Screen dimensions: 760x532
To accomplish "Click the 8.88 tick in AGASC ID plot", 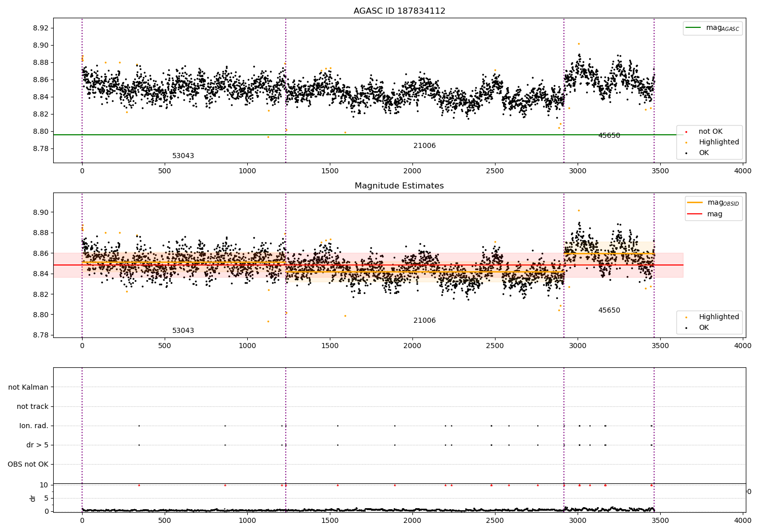I will click(x=41, y=62).
